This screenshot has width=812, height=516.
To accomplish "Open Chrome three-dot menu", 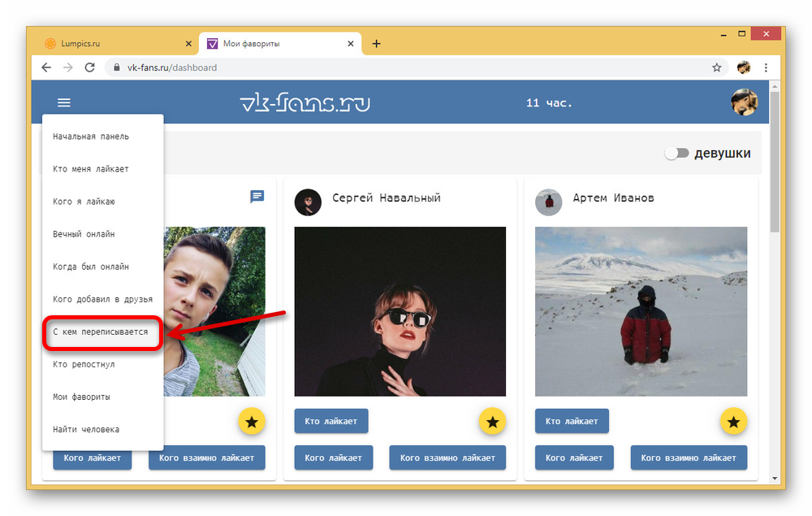I will 766,67.
